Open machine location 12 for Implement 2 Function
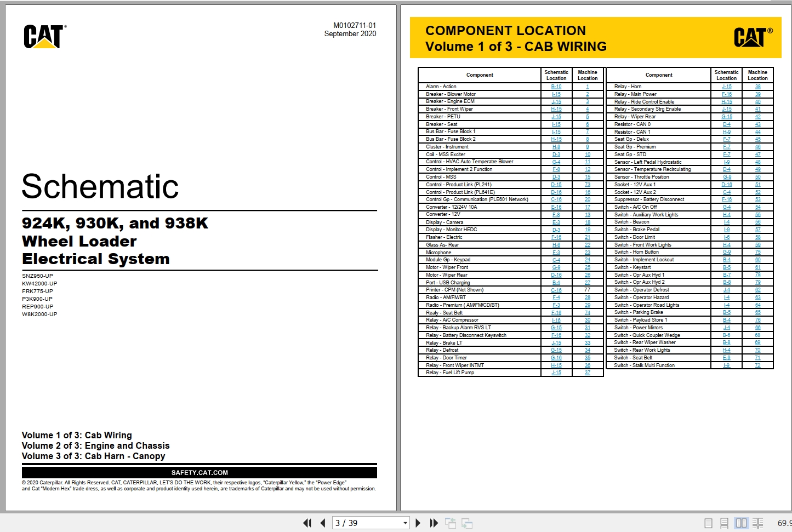 point(587,169)
